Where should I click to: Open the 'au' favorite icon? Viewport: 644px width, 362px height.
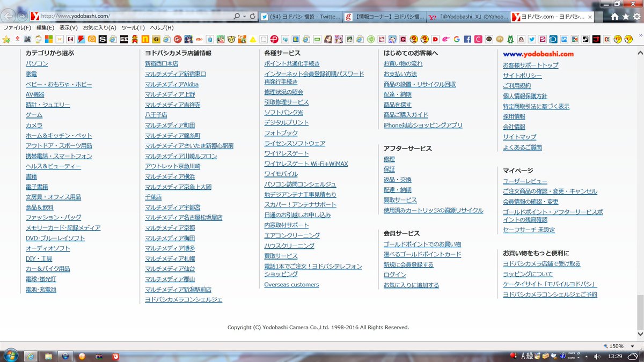pyautogui.click(x=199, y=39)
